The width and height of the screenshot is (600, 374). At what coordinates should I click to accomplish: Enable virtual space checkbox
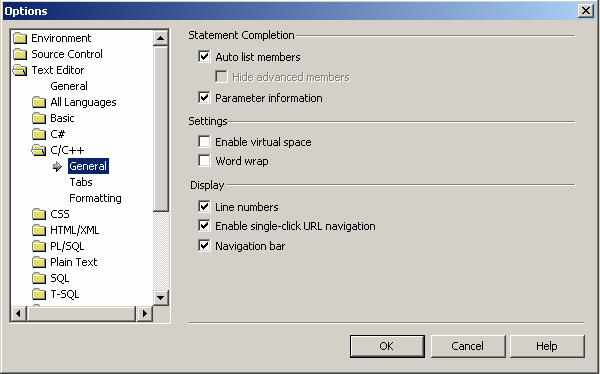[204, 142]
